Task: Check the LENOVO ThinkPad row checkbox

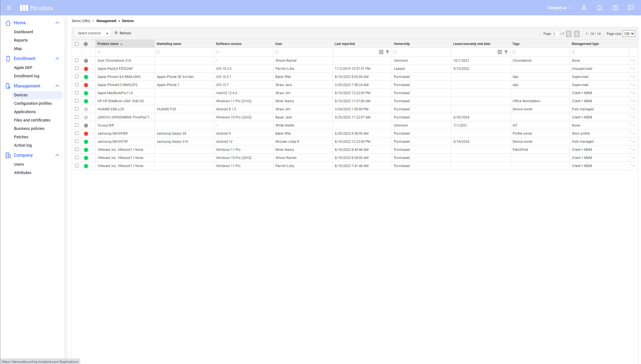Action: 77,117
